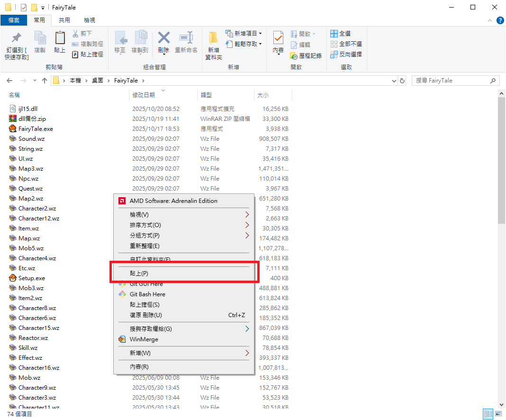Screen dimensions: 506x420
Task: Click the Rename icon in the ribbon
Action: pos(186,38)
